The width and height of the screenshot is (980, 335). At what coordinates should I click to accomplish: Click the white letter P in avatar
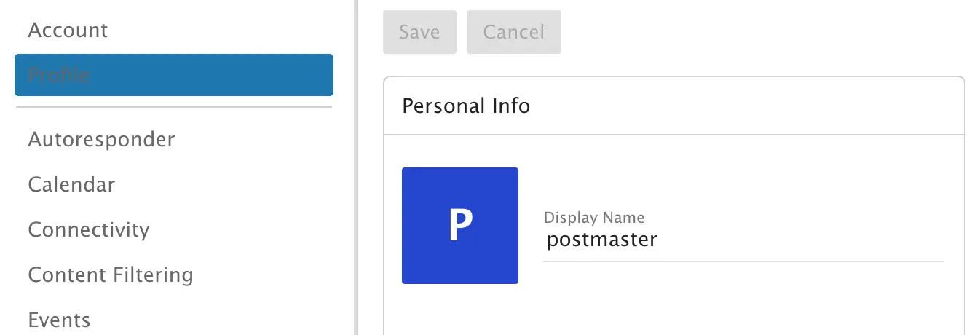(x=460, y=226)
